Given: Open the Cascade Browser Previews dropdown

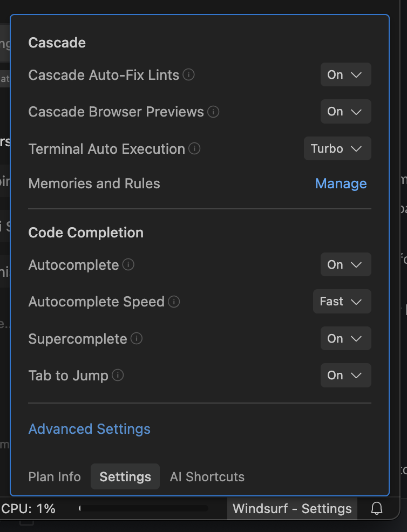Looking at the screenshot, I should click(x=345, y=112).
